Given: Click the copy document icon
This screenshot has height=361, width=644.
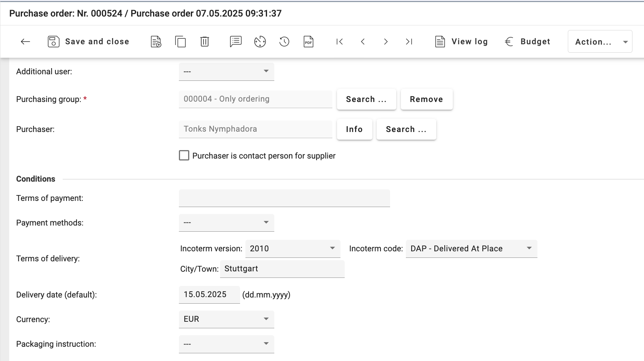Looking at the screenshot, I should coord(180,42).
